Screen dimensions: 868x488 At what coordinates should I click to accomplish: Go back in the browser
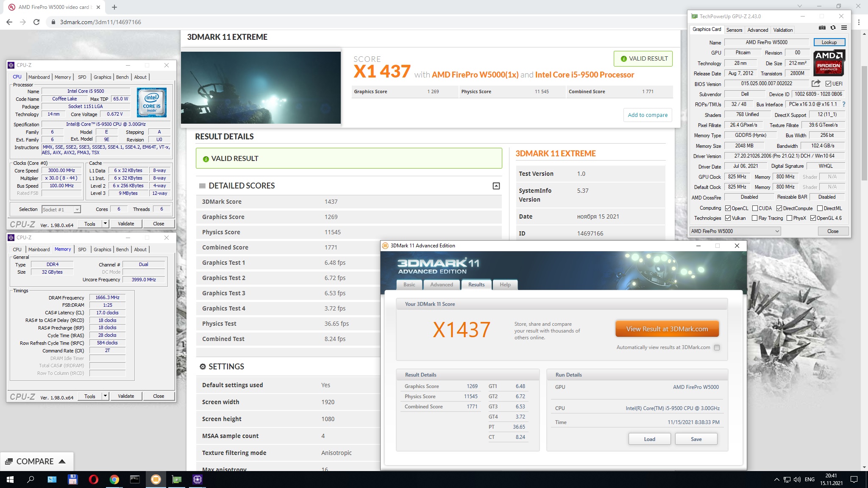9,22
